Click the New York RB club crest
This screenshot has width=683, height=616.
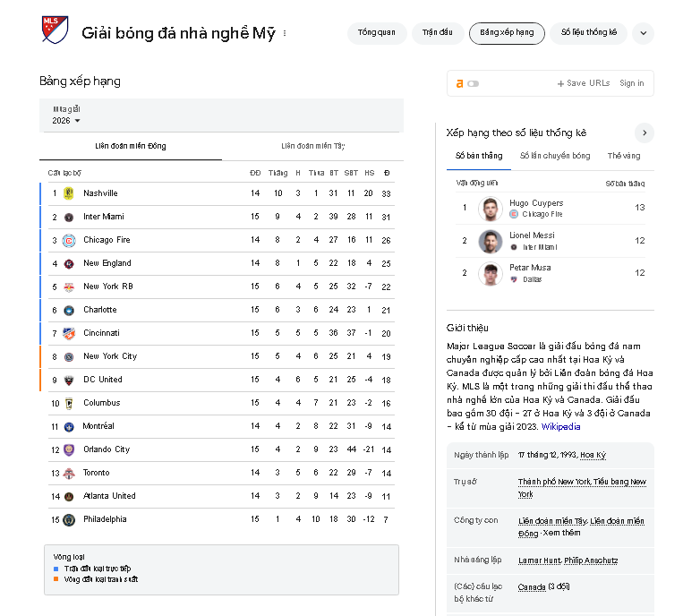[x=69, y=287]
